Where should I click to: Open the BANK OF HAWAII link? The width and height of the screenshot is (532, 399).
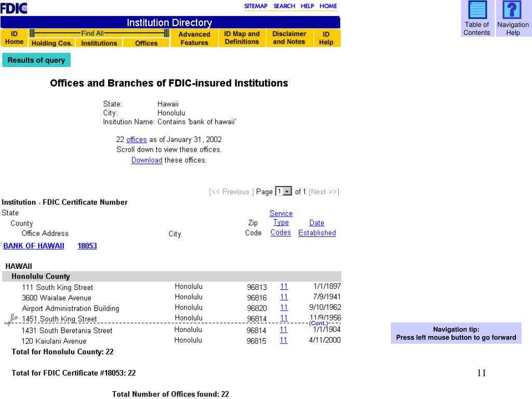point(34,246)
